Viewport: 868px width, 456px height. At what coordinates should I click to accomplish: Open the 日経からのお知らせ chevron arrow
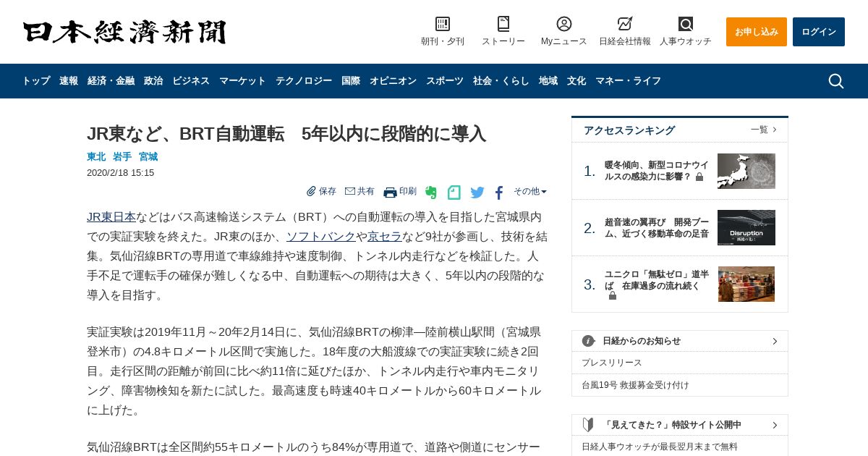pyautogui.click(x=775, y=341)
